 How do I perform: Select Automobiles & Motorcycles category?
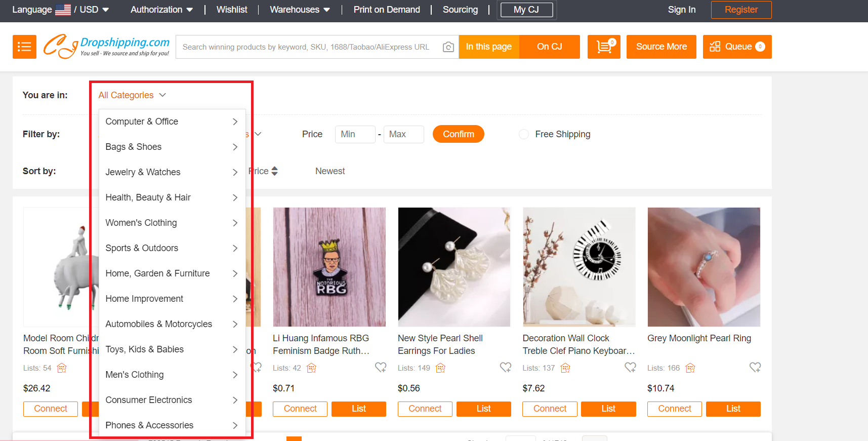(172, 324)
